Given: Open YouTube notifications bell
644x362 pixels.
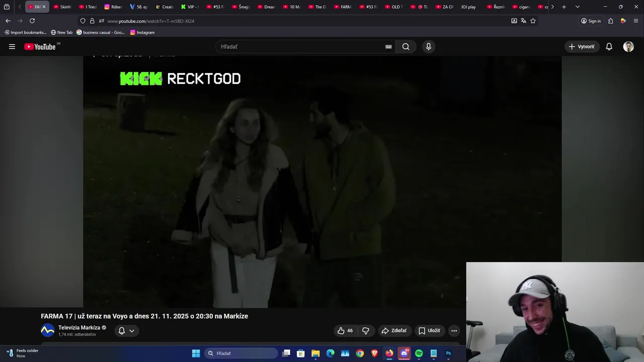Looking at the screenshot, I should click(x=609, y=47).
